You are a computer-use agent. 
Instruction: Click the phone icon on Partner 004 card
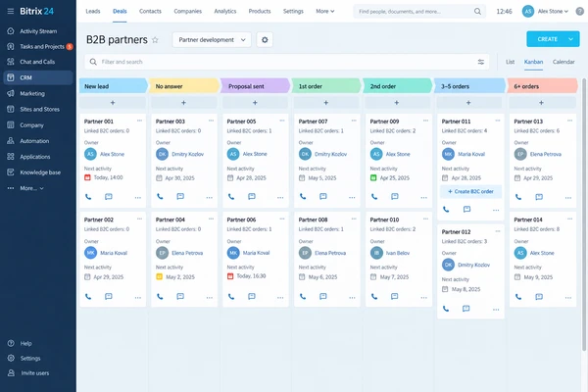[160, 296]
